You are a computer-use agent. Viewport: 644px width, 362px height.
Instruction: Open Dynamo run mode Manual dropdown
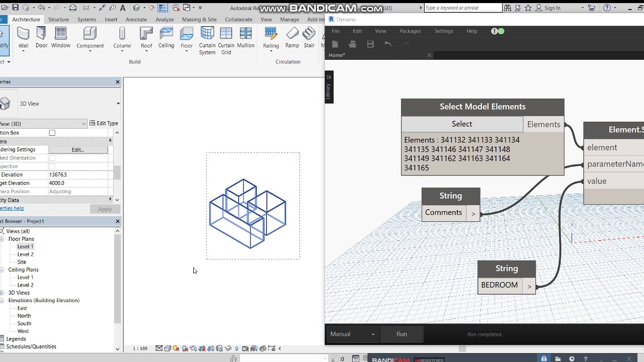pyautogui.click(x=353, y=334)
